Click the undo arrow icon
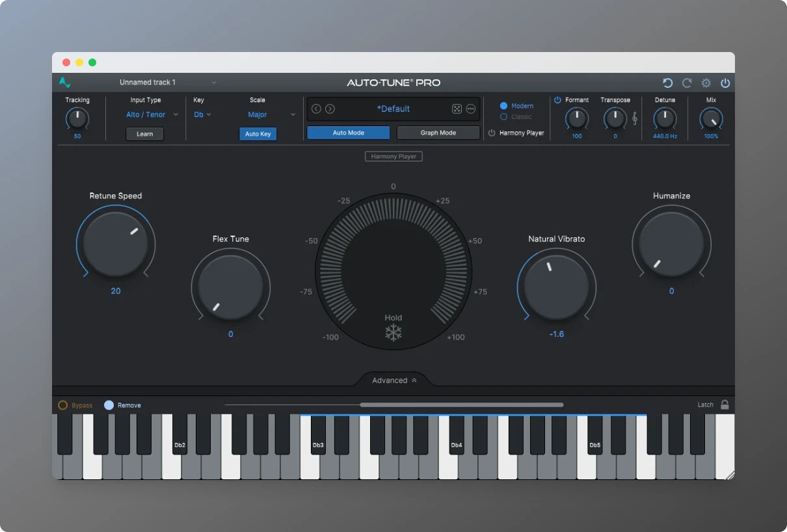The width and height of the screenshot is (787, 532). 667,83
